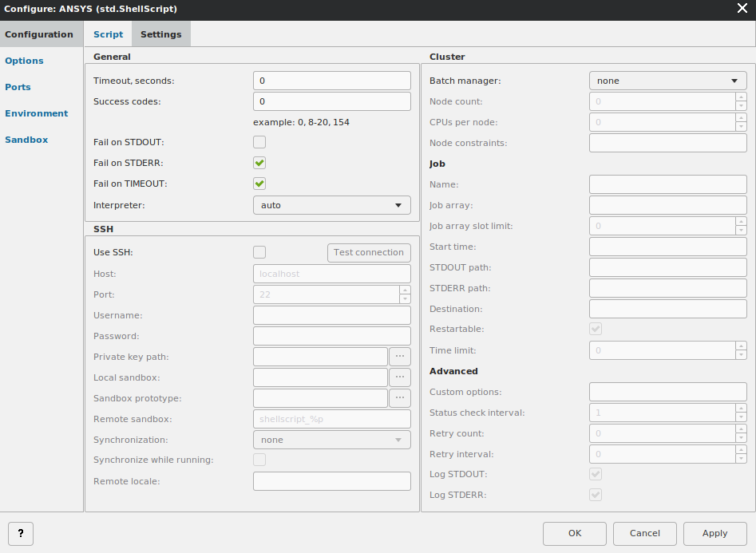
Task: Click the Cancel button
Action: pyautogui.click(x=644, y=533)
